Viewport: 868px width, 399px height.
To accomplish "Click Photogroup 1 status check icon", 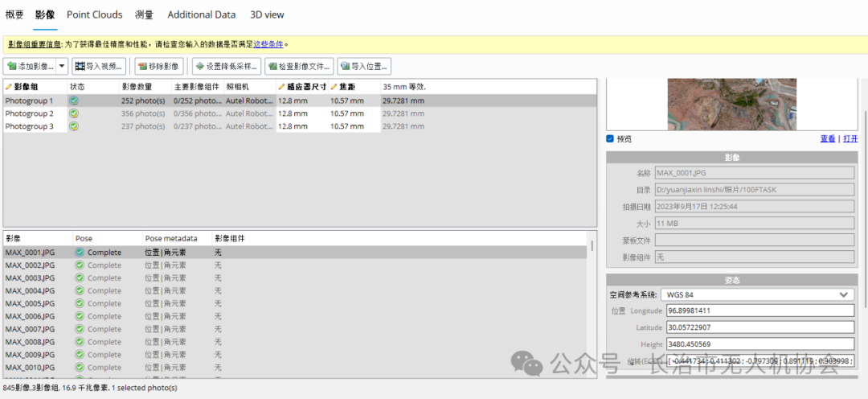I will tap(74, 101).
